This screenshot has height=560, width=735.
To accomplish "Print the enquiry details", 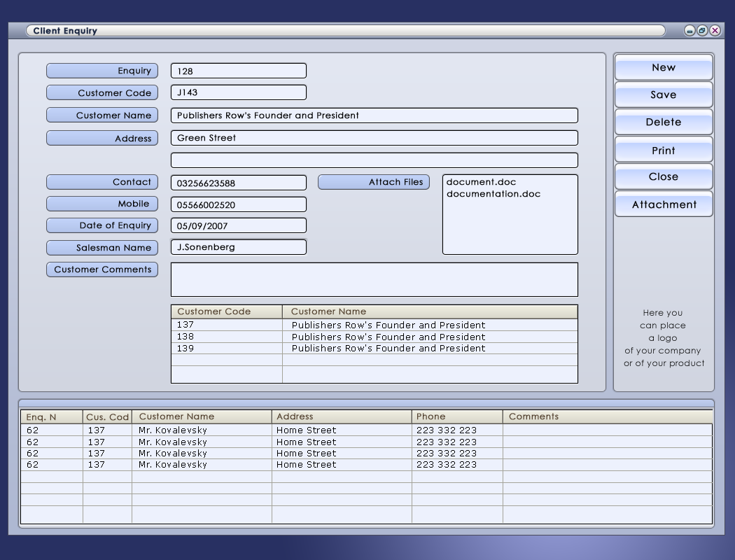I will [x=662, y=149].
